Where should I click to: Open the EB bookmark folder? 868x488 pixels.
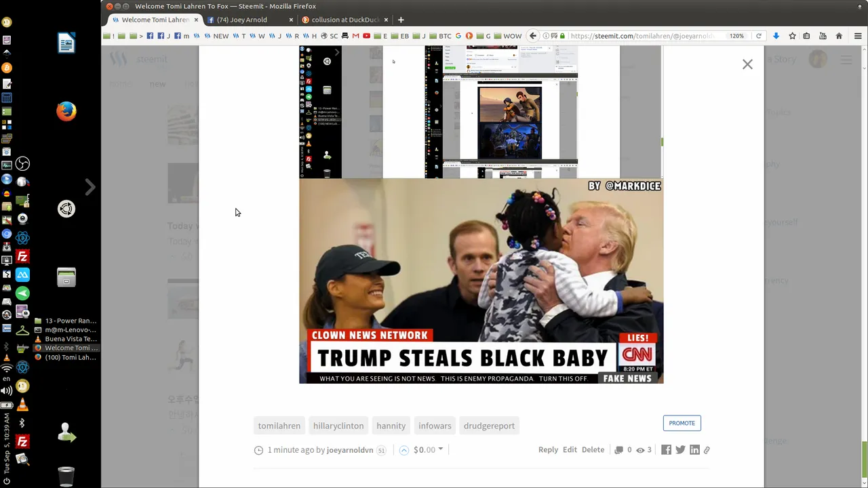[x=399, y=36]
